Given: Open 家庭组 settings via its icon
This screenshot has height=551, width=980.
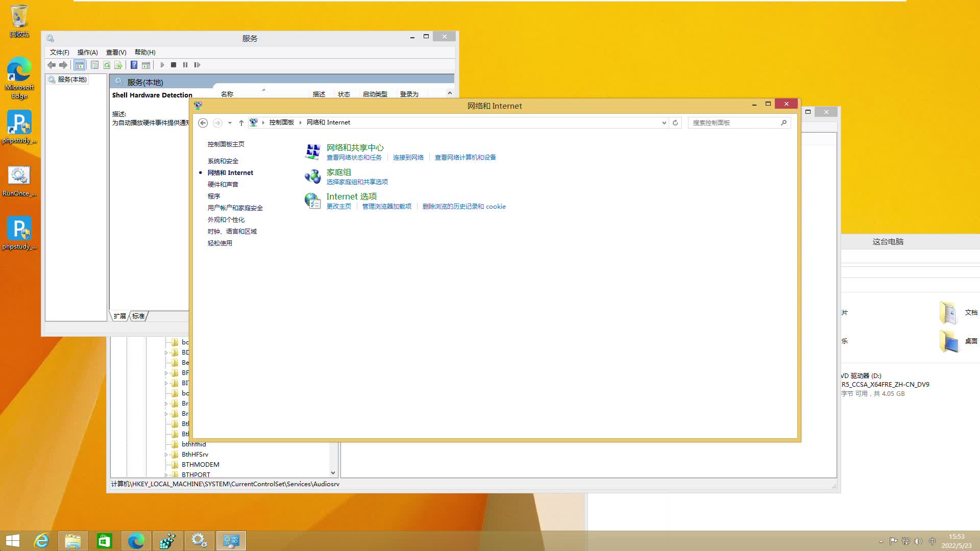Looking at the screenshot, I should pyautogui.click(x=312, y=176).
